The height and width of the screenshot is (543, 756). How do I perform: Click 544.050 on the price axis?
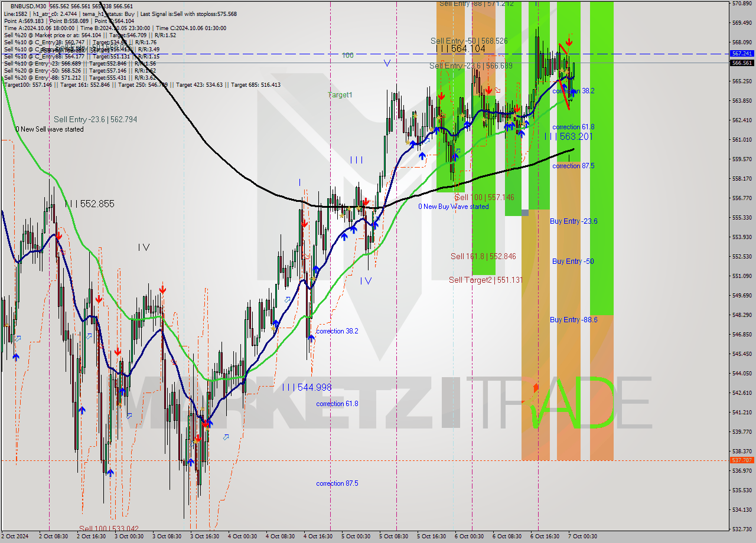pyautogui.click(x=742, y=373)
